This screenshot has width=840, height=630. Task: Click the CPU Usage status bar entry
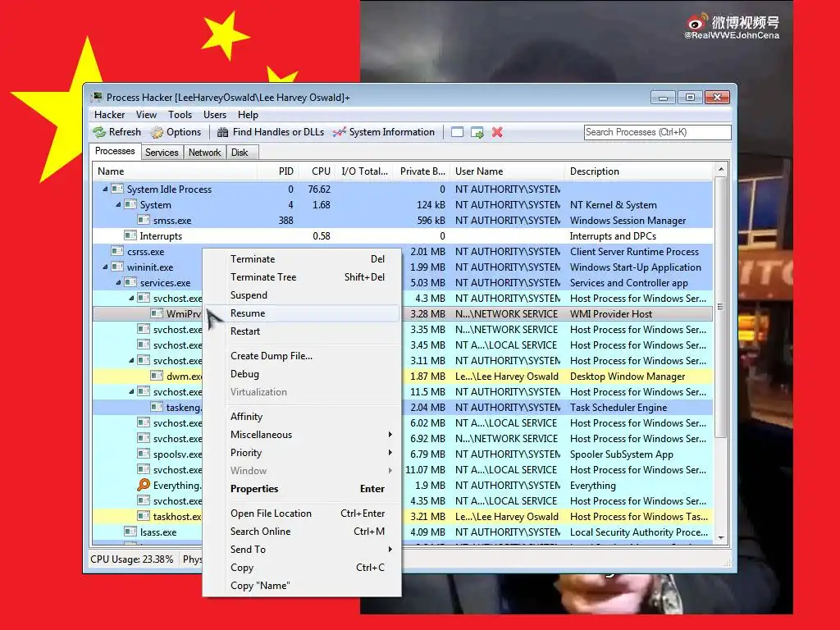(132, 559)
